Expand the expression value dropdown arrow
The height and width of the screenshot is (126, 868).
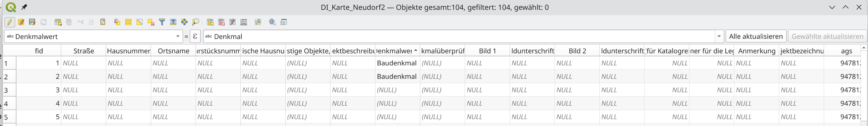tap(719, 36)
